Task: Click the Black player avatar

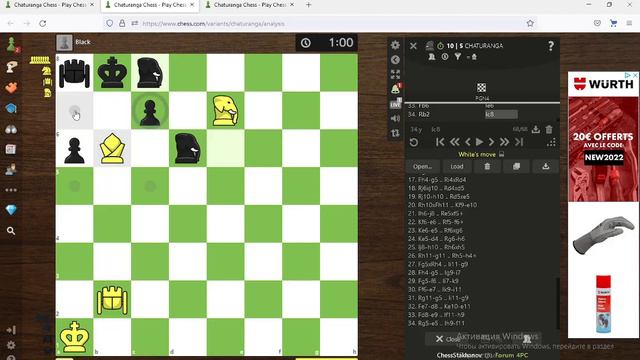Action: (x=64, y=42)
